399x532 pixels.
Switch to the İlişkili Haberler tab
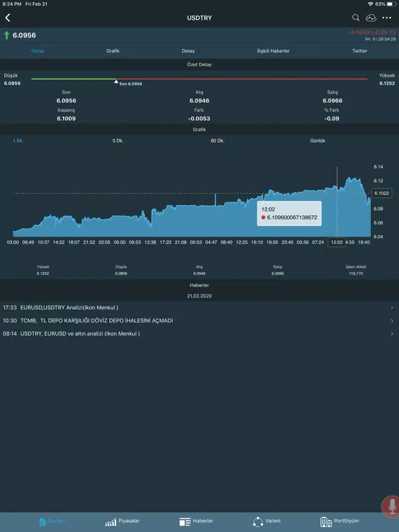click(x=273, y=51)
